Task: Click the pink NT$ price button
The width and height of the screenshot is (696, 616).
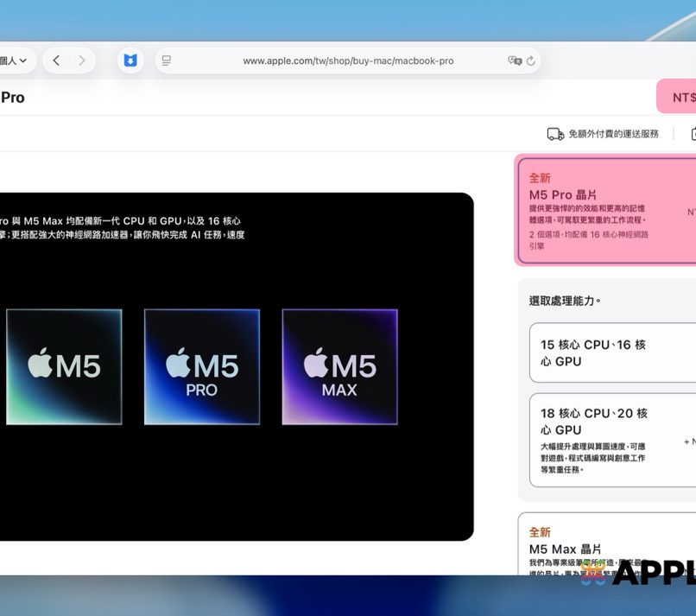Action: coord(677,97)
